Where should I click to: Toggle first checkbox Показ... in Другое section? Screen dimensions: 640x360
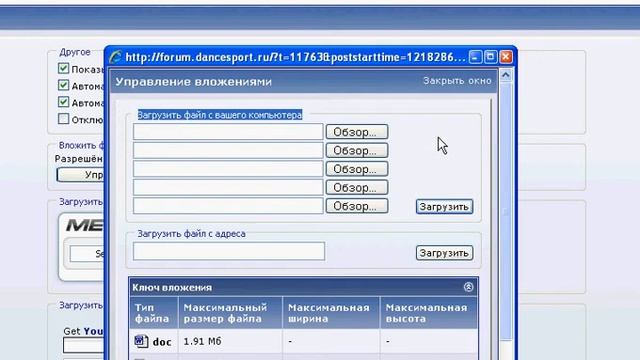click(63, 68)
